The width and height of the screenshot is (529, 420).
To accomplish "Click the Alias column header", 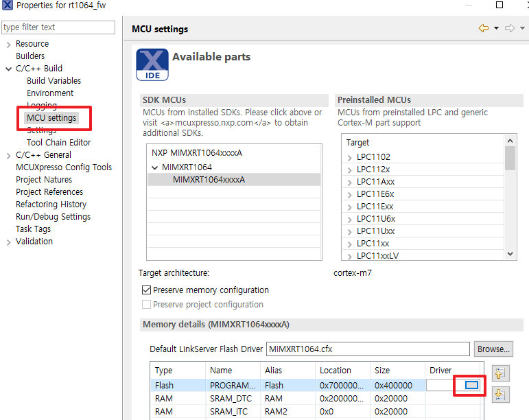I will tap(287, 371).
